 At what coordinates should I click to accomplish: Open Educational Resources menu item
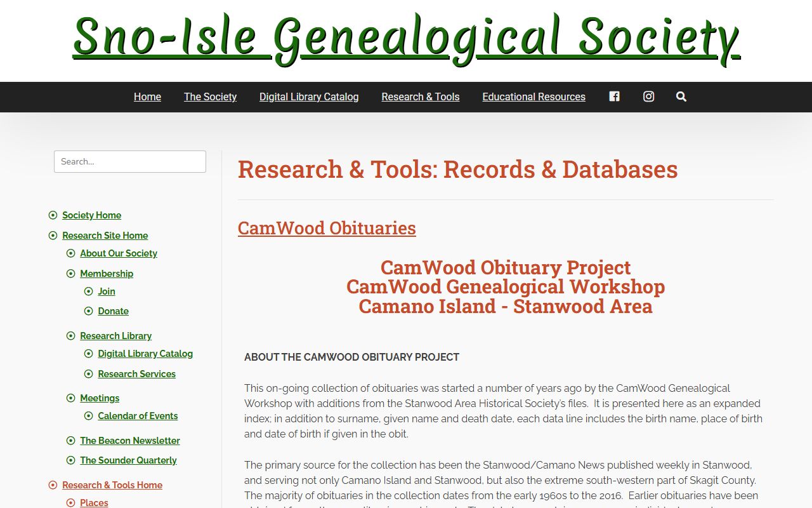pyautogui.click(x=534, y=97)
